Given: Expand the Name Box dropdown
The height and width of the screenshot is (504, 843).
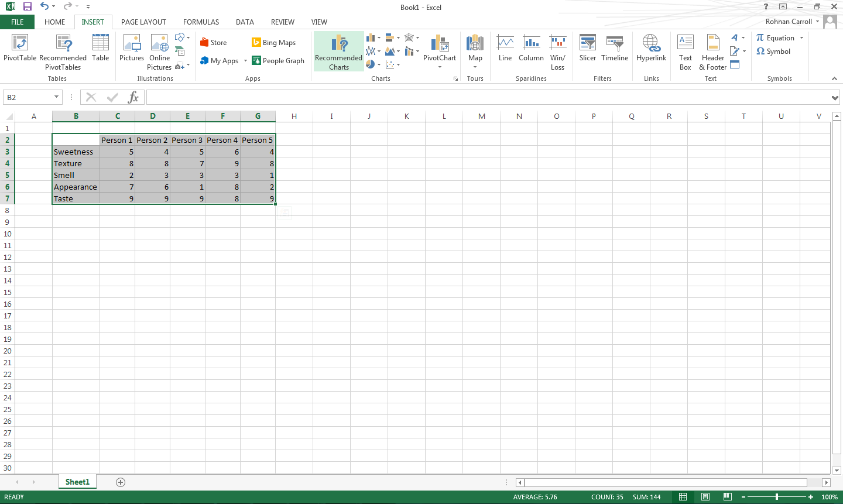Looking at the screenshot, I should coord(57,97).
